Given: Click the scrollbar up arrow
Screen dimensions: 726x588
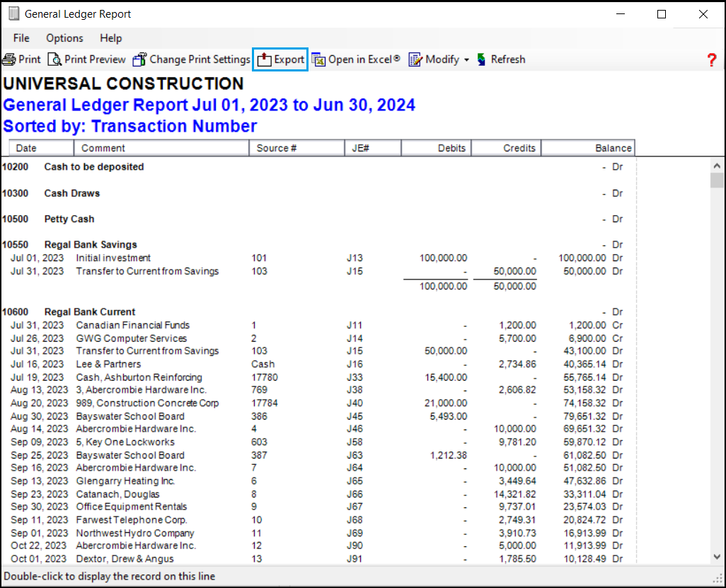Looking at the screenshot, I should coord(717,166).
